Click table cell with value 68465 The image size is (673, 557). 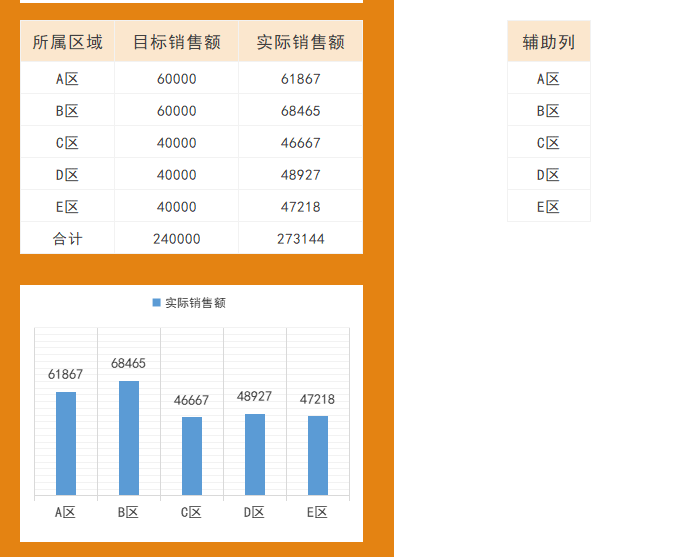click(300, 110)
